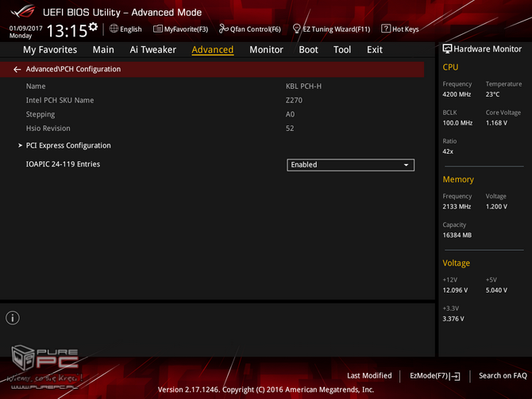Click the Hsio Revision label
This screenshot has height=399, width=532.
coord(48,129)
